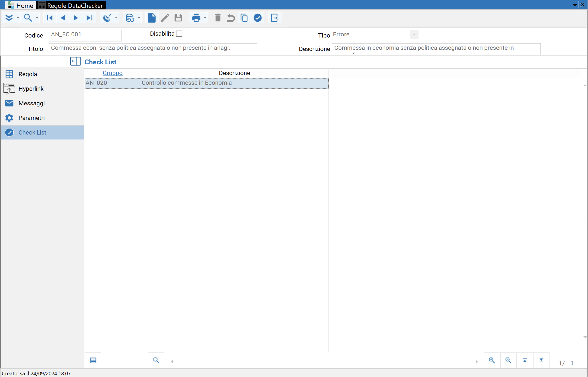Click the grid zoom-in icon
Image resolution: width=588 pixels, height=377 pixels.
[x=492, y=360]
